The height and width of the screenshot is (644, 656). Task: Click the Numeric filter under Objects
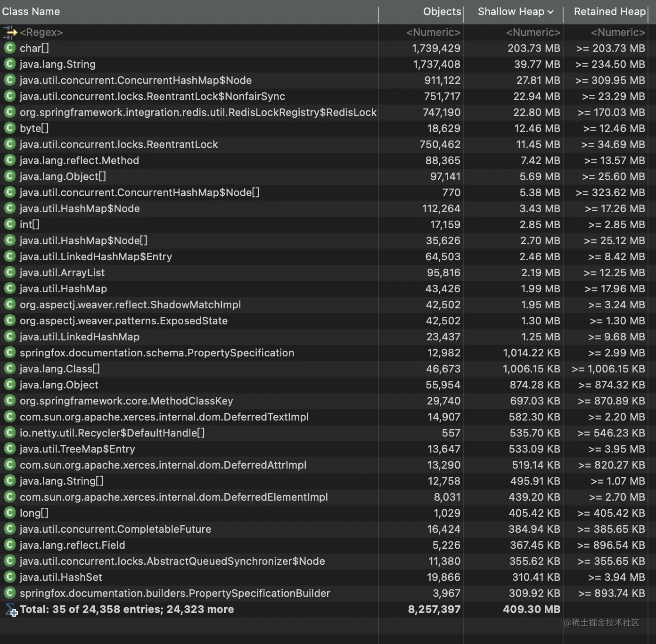tap(433, 32)
